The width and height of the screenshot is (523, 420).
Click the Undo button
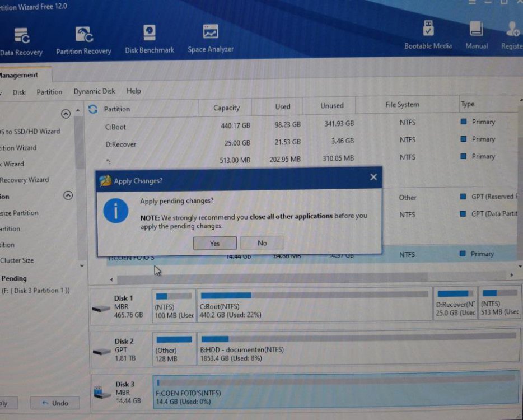click(x=55, y=403)
